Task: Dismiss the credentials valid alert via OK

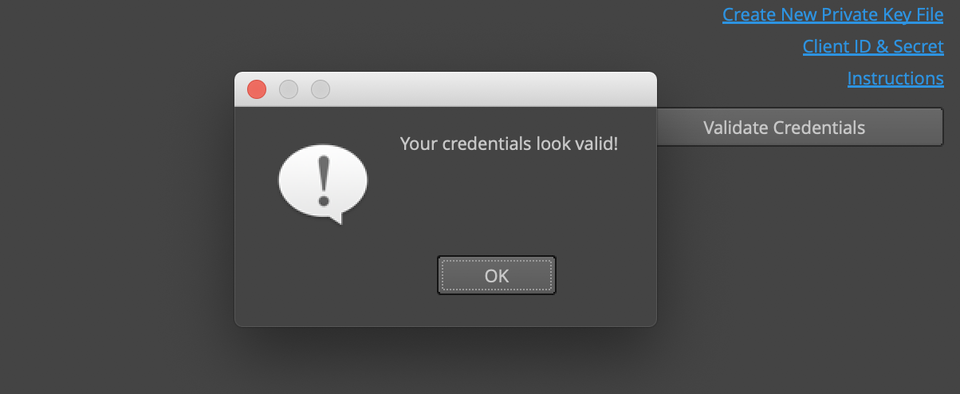Action: pyautogui.click(x=497, y=275)
